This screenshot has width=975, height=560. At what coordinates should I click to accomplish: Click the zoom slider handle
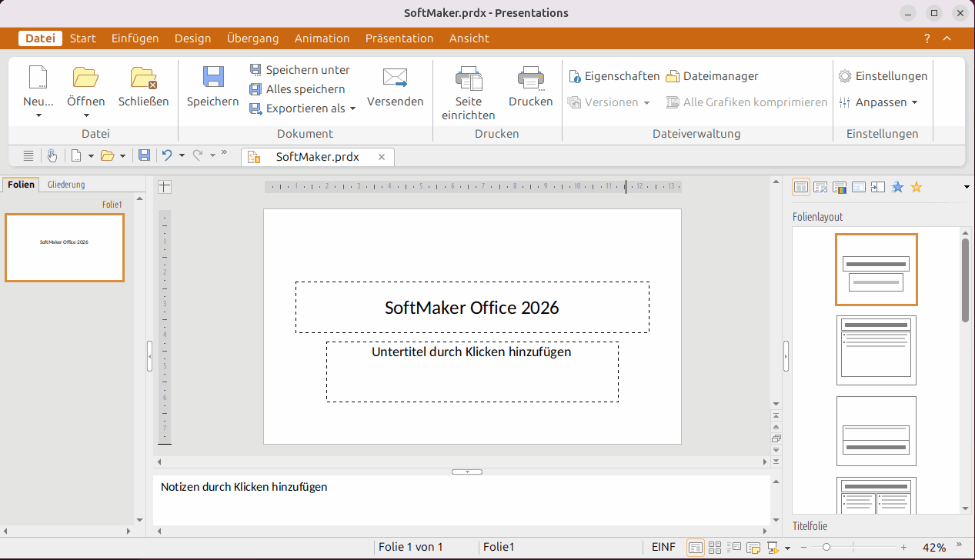coord(826,548)
